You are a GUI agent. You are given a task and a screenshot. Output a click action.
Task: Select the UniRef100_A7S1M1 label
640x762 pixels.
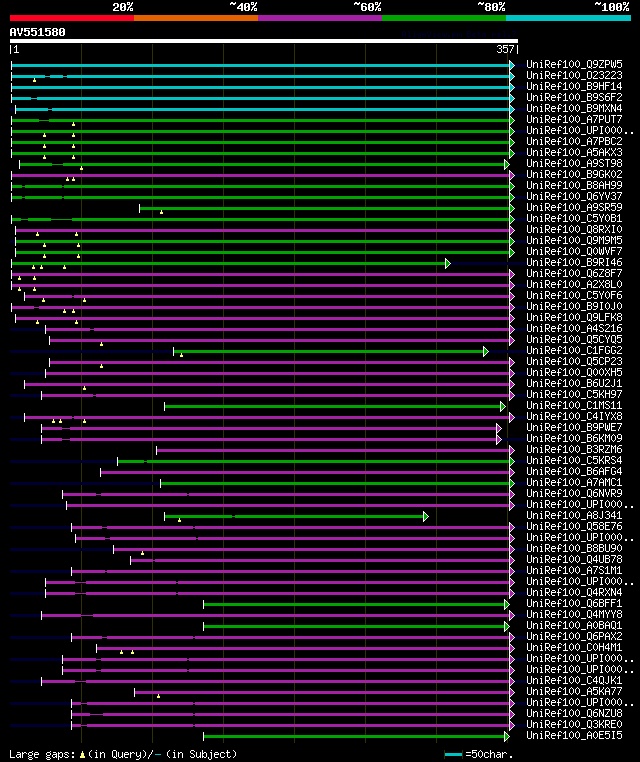click(574, 571)
